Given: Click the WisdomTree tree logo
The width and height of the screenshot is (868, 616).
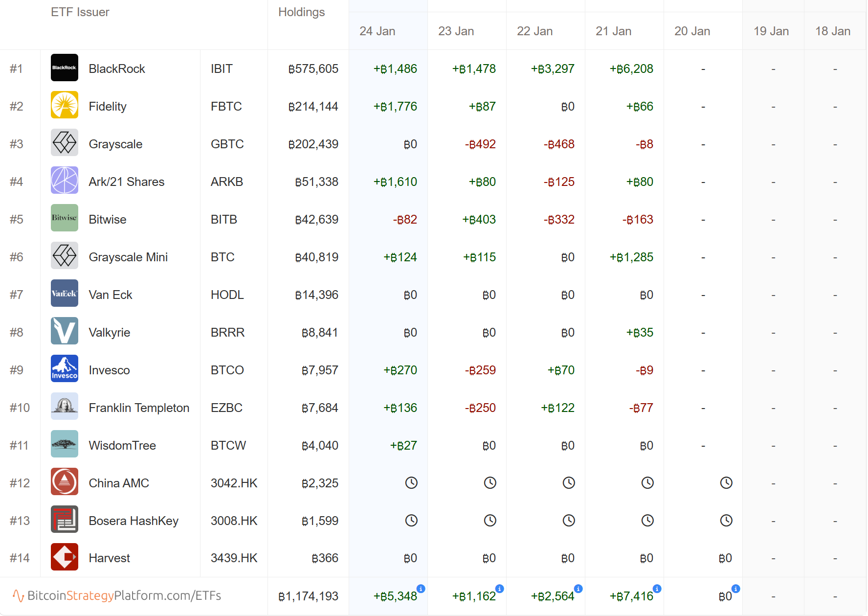Looking at the screenshot, I should pos(65,444).
